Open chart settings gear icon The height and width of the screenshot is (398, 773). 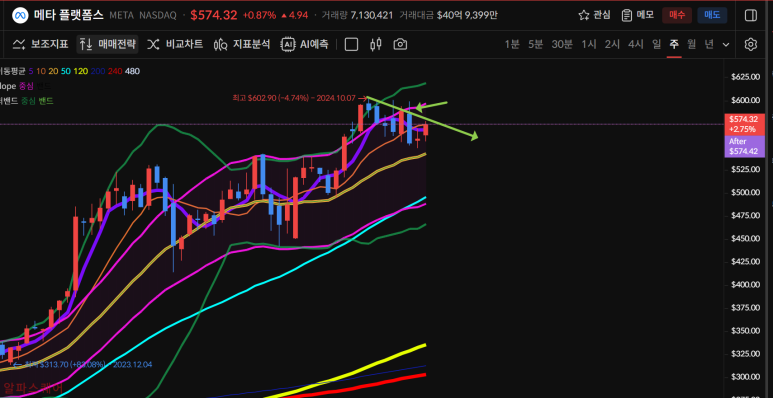[750, 44]
